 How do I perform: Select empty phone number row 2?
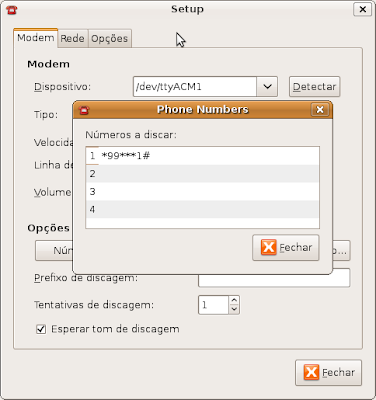pyautogui.click(x=202, y=174)
